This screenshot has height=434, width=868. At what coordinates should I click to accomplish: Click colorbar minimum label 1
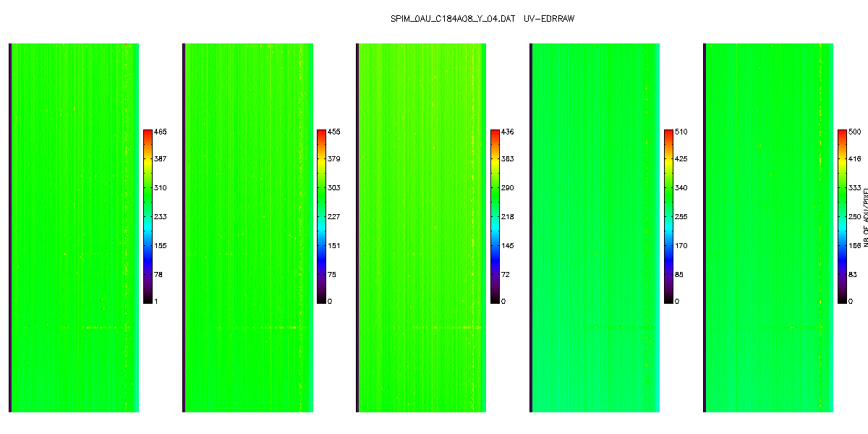pyautogui.click(x=156, y=301)
